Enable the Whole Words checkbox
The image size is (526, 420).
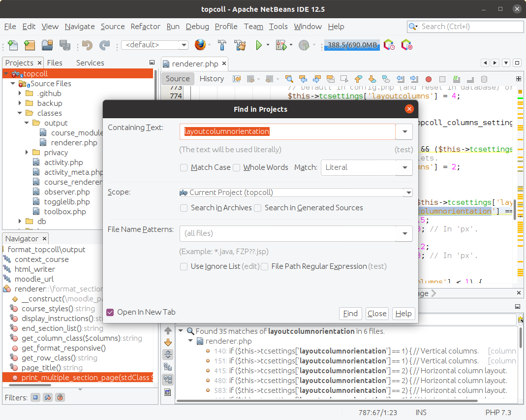coord(237,167)
